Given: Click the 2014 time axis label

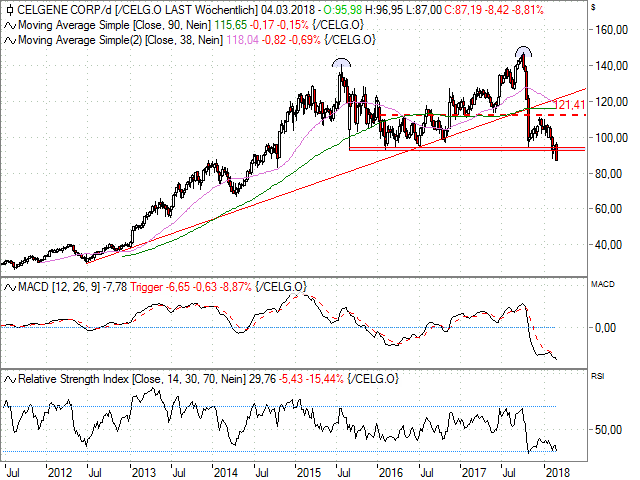Looking at the screenshot, I should (x=226, y=473).
